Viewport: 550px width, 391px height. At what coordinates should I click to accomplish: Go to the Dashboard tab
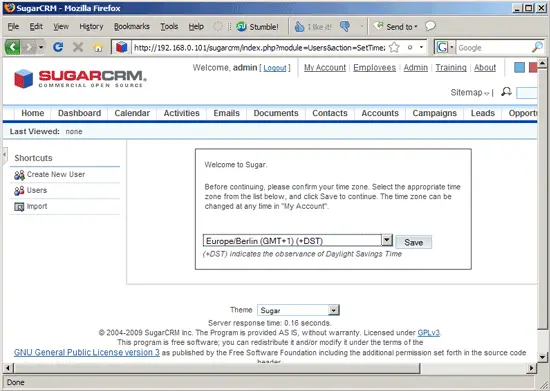coord(79,113)
